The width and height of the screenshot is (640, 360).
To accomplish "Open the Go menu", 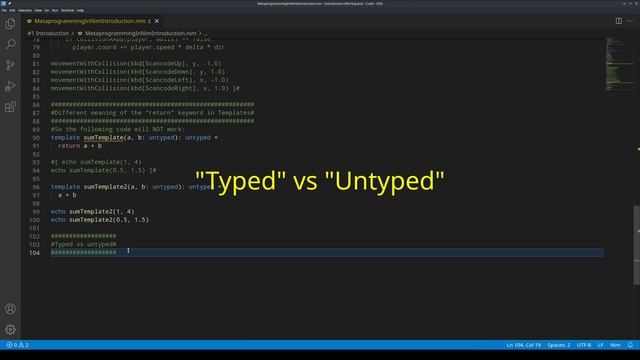I will [x=47, y=10].
